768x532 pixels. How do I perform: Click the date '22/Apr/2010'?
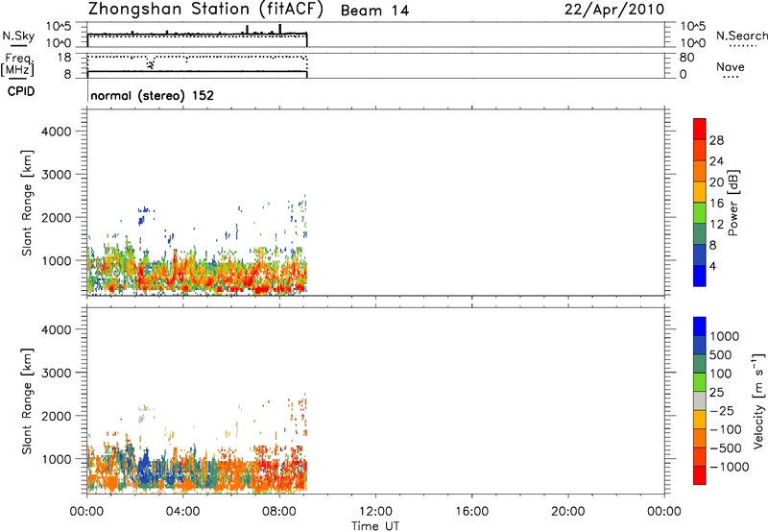[x=614, y=10]
